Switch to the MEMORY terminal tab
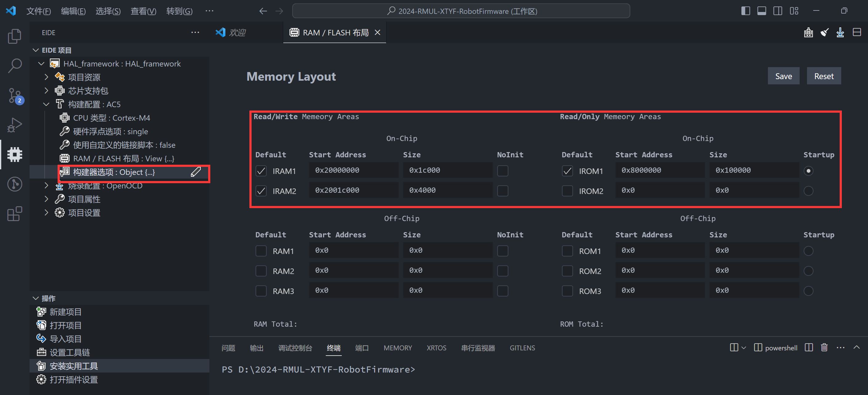Image resolution: width=868 pixels, height=395 pixels. (x=398, y=348)
